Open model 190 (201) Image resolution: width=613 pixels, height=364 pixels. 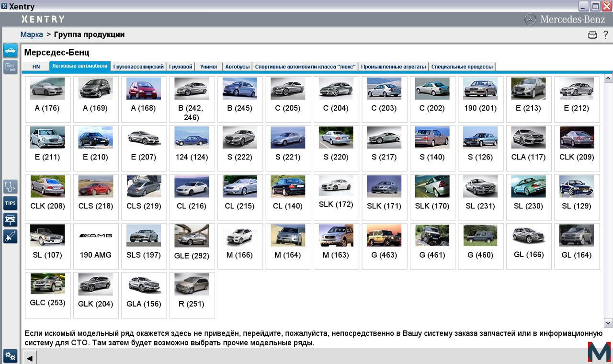coord(480,99)
